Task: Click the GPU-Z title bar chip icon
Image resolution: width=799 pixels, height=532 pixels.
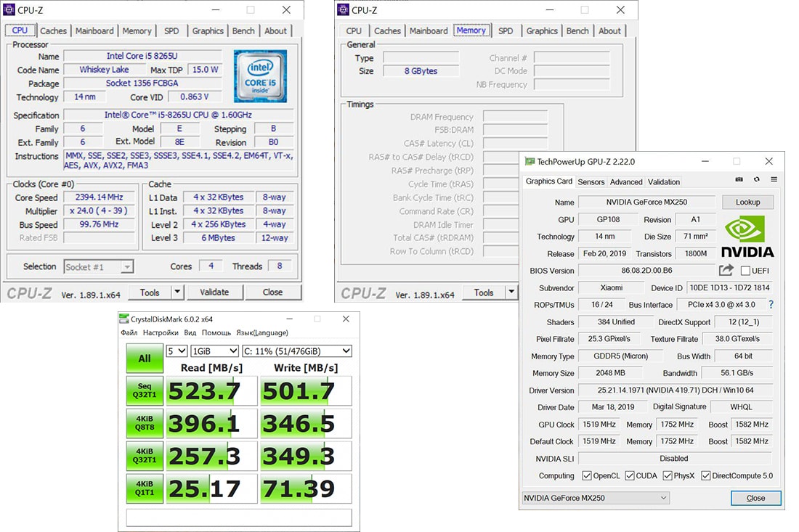Action: click(x=530, y=161)
